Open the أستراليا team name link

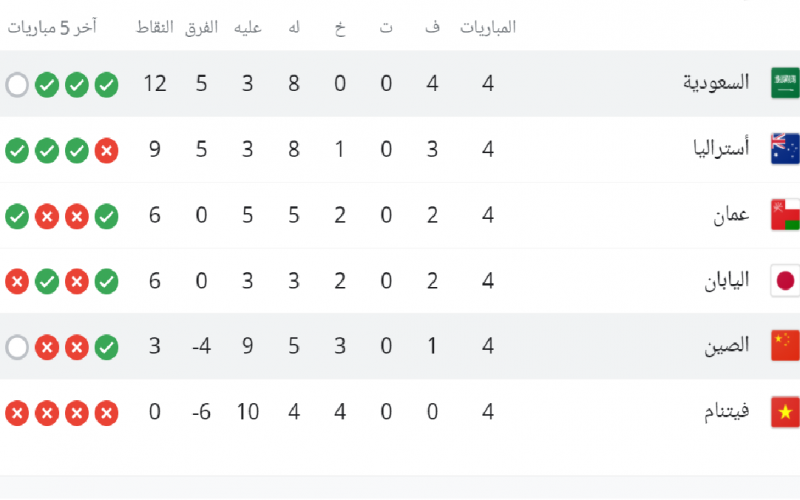pos(721,148)
